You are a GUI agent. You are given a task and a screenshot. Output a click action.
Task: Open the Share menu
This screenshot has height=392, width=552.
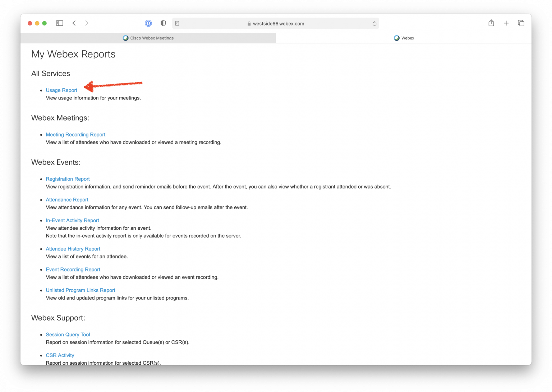[491, 23]
